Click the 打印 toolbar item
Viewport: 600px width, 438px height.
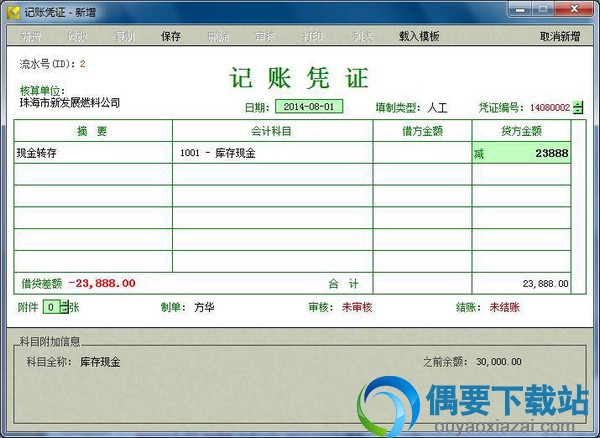313,36
